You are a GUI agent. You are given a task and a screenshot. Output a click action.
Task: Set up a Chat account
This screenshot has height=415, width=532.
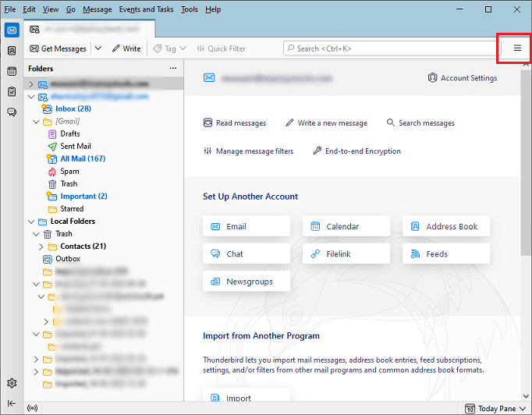coord(246,254)
